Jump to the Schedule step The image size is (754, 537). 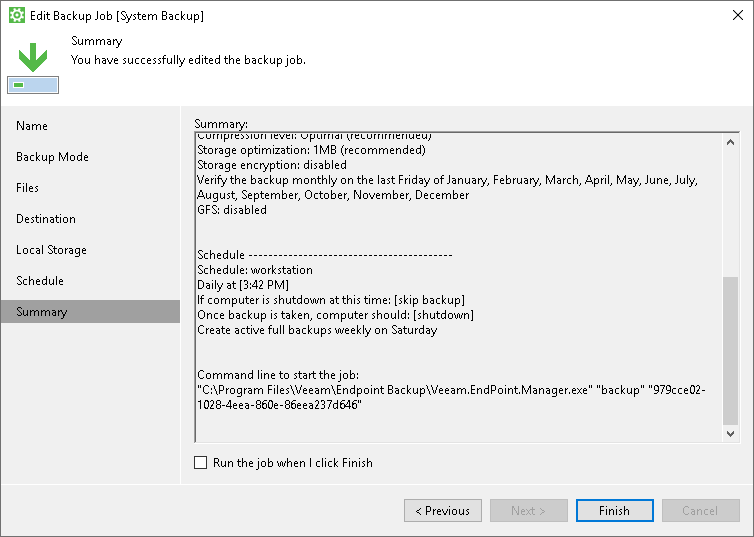pos(40,281)
